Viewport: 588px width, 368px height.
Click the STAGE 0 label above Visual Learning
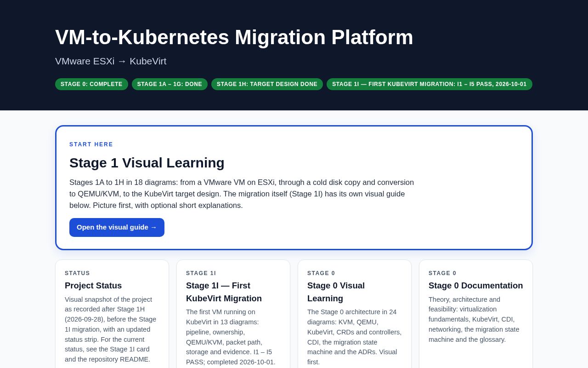pos(321,273)
